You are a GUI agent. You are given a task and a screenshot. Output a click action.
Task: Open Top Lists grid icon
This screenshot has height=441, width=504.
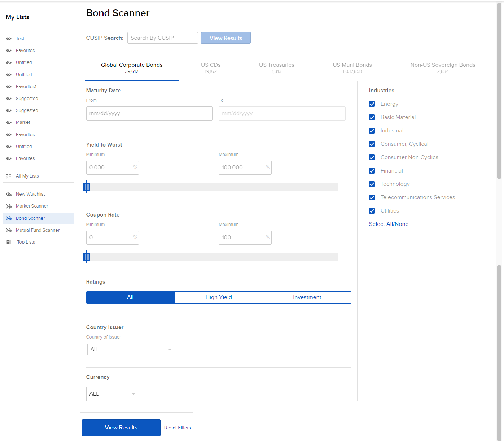pos(9,242)
